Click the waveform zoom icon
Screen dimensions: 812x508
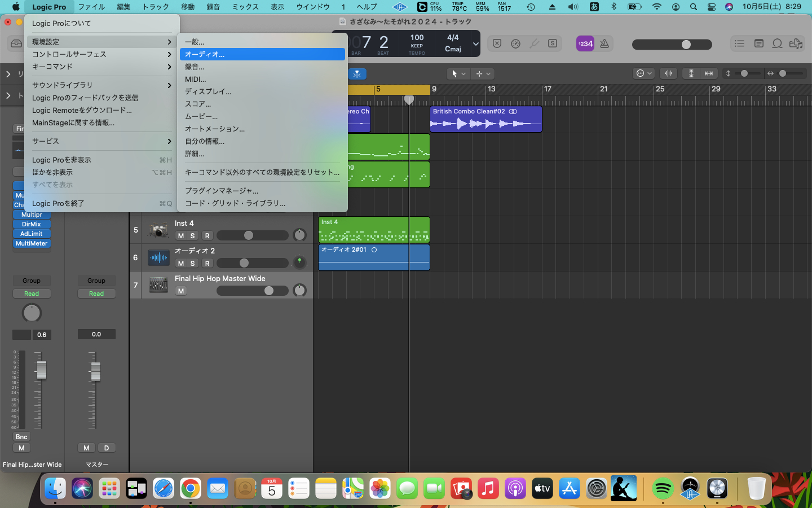click(668, 73)
